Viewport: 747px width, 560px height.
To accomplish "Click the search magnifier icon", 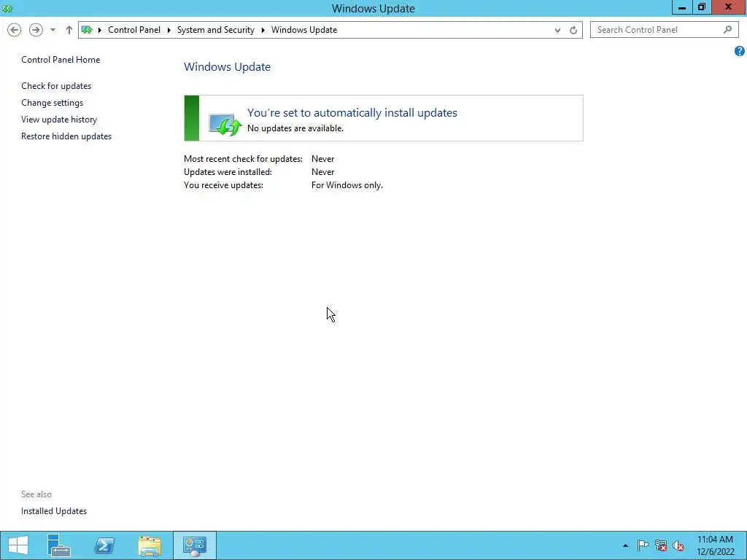I will (727, 29).
